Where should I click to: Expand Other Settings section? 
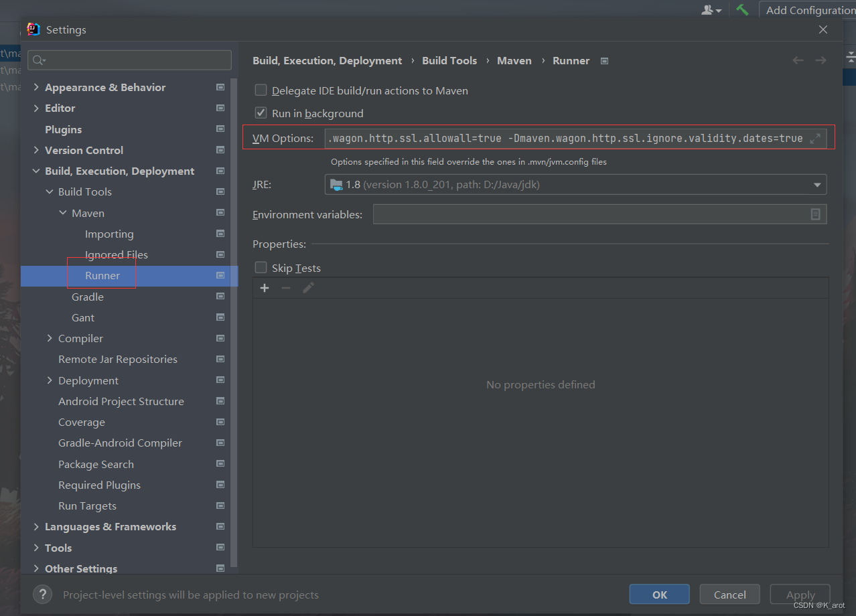(x=36, y=568)
